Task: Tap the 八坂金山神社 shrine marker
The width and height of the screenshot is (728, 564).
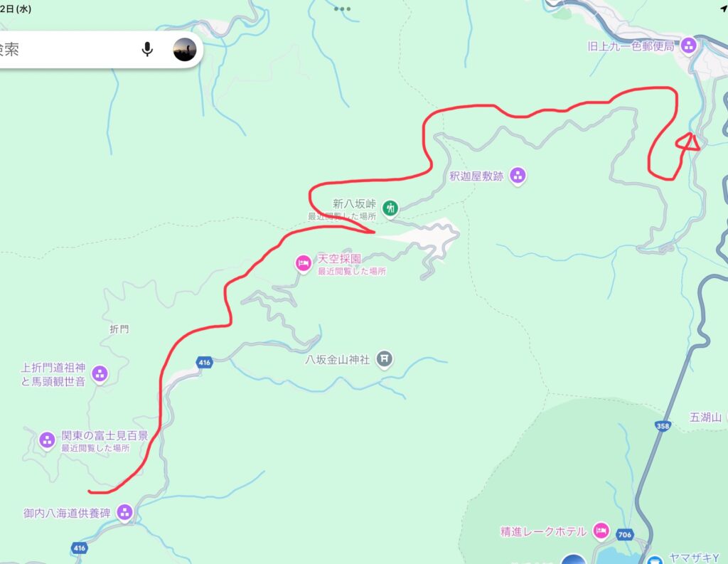Action: coord(385,359)
